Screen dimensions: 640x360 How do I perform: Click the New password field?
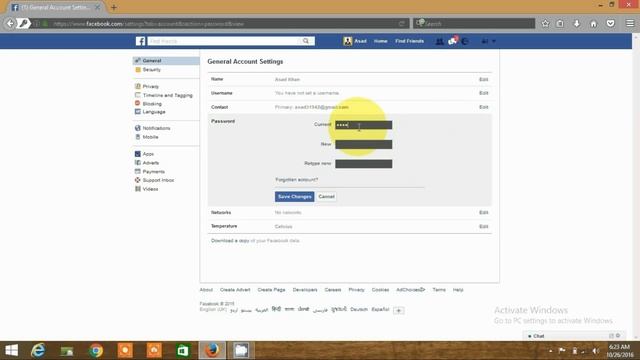click(364, 144)
